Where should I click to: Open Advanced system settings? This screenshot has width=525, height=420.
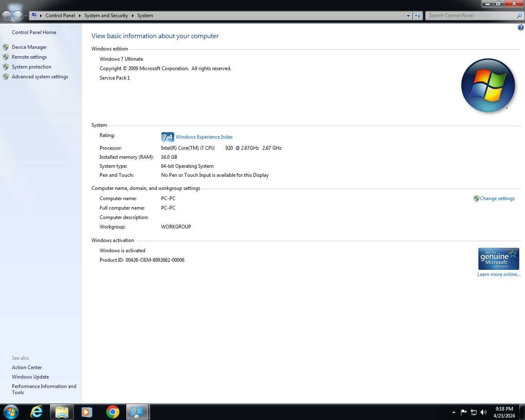tap(40, 77)
